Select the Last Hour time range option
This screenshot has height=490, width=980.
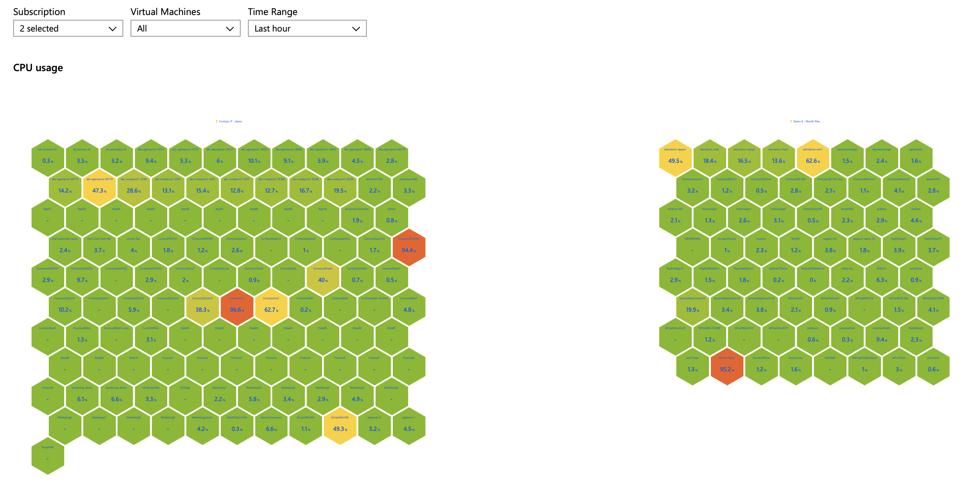306,29
